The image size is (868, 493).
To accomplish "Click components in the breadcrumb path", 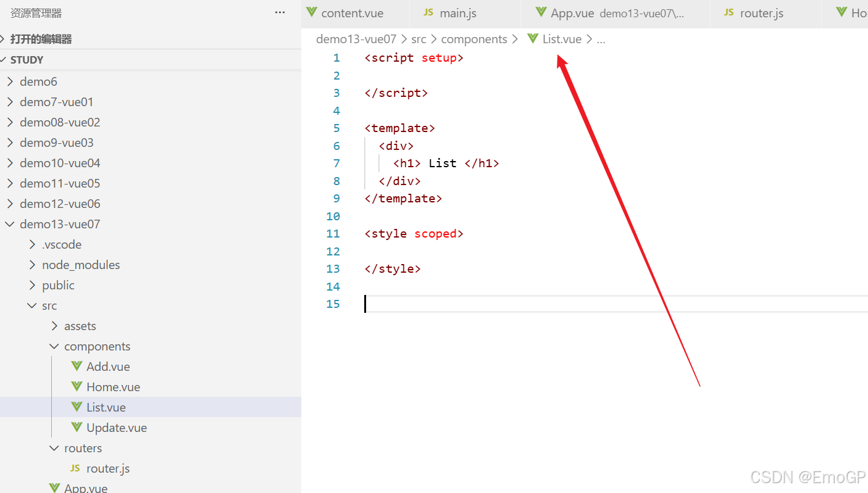I will coord(474,39).
